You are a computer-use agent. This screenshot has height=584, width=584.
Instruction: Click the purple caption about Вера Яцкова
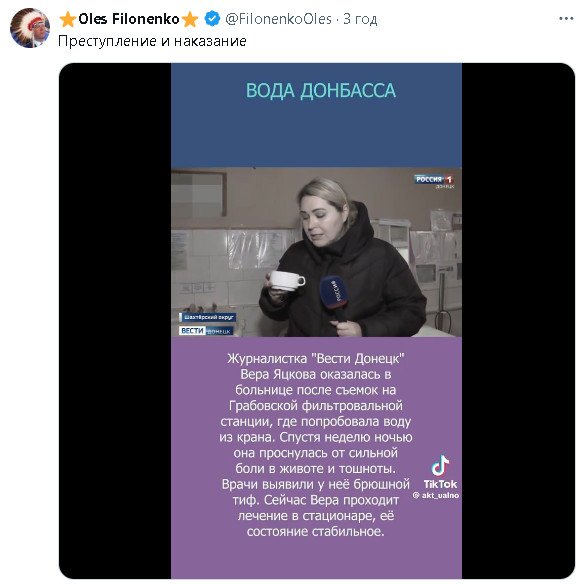pyautogui.click(x=316, y=445)
